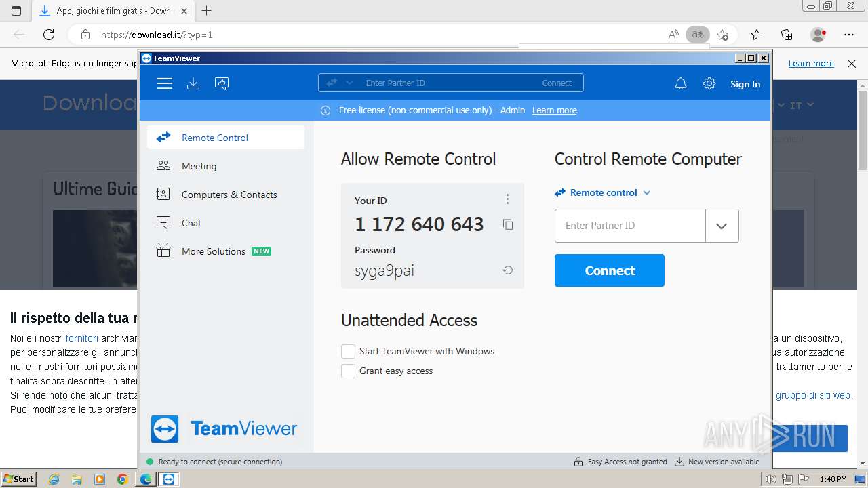868x488 pixels.
Task: Follow the 'fornitori' link on webpage
Action: (82, 338)
